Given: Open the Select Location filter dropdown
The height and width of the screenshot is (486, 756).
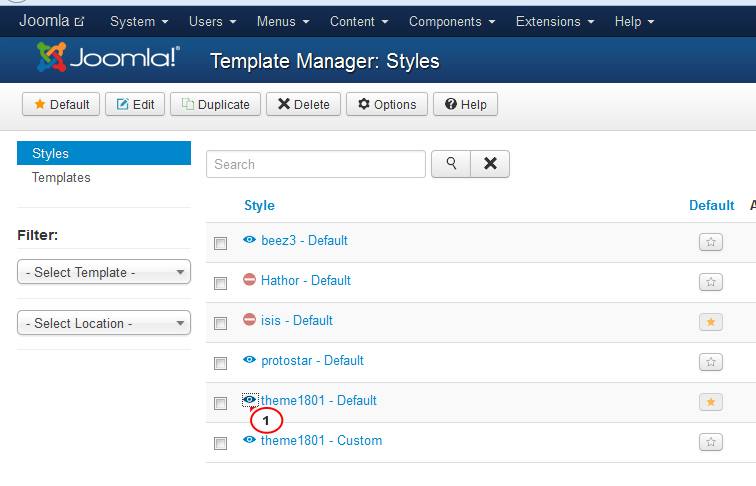Looking at the screenshot, I should 104,323.
